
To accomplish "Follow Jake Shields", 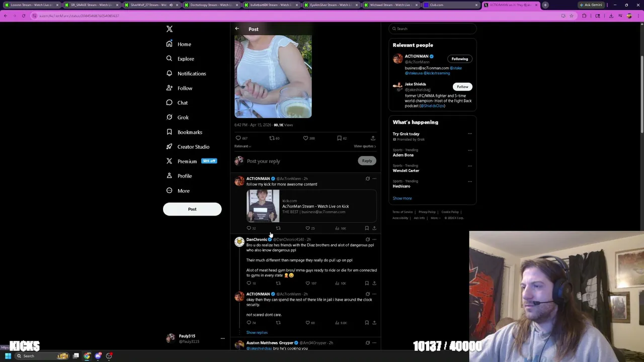I will coord(462,87).
